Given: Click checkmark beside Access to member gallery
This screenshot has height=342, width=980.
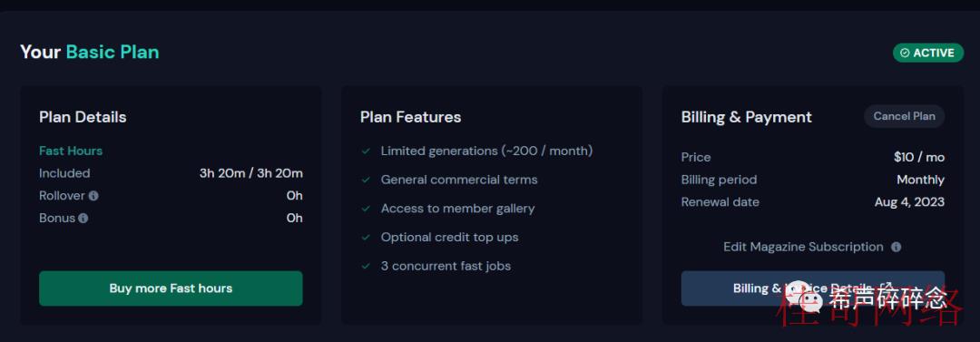Looking at the screenshot, I should click(x=366, y=209).
